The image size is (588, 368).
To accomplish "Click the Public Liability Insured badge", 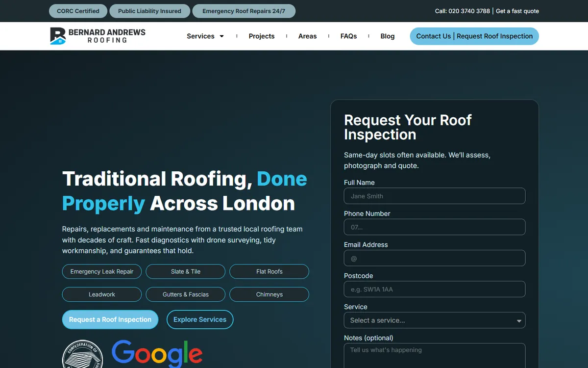I will point(149,11).
